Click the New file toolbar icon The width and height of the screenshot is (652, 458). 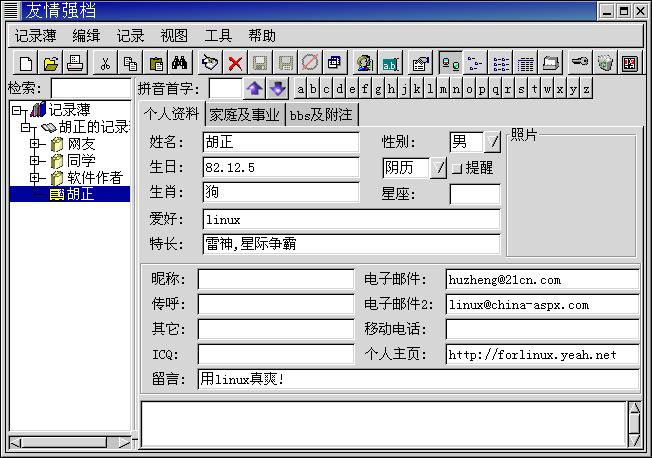coord(27,63)
